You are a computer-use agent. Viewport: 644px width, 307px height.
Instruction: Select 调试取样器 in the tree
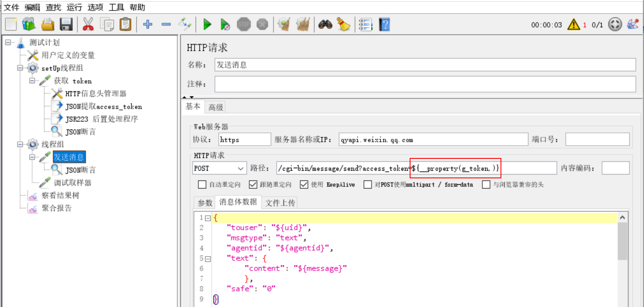pos(73,183)
